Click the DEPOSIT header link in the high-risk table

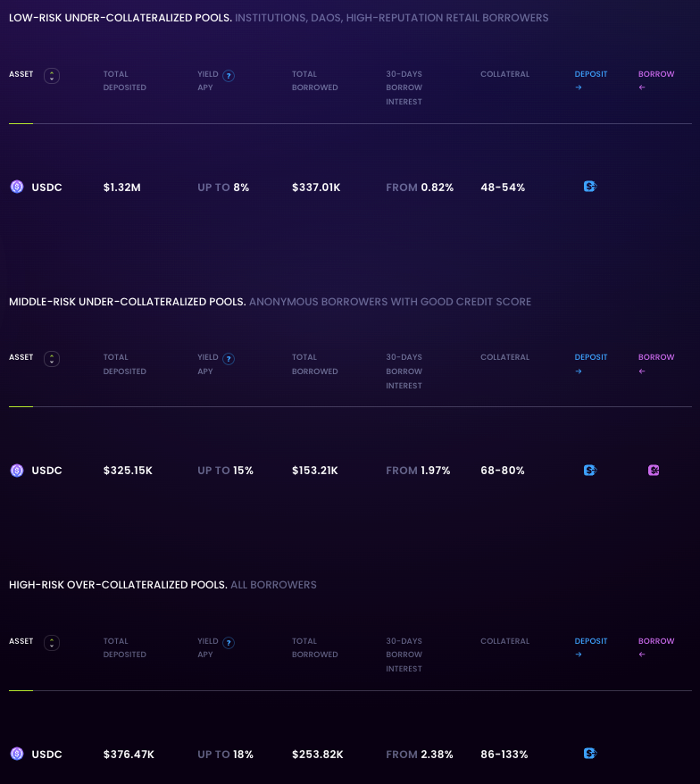point(590,641)
